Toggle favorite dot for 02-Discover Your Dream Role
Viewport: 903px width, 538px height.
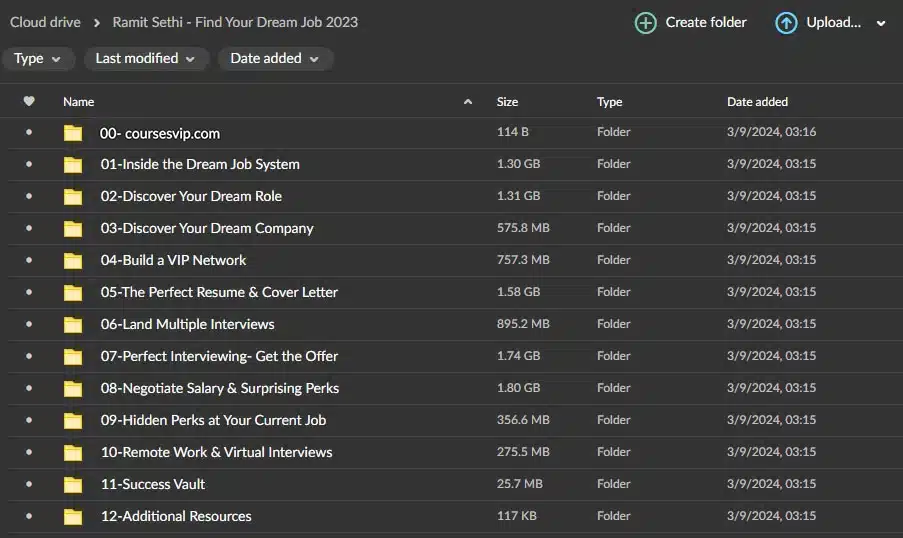pyautogui.click(x=29, y=196)
